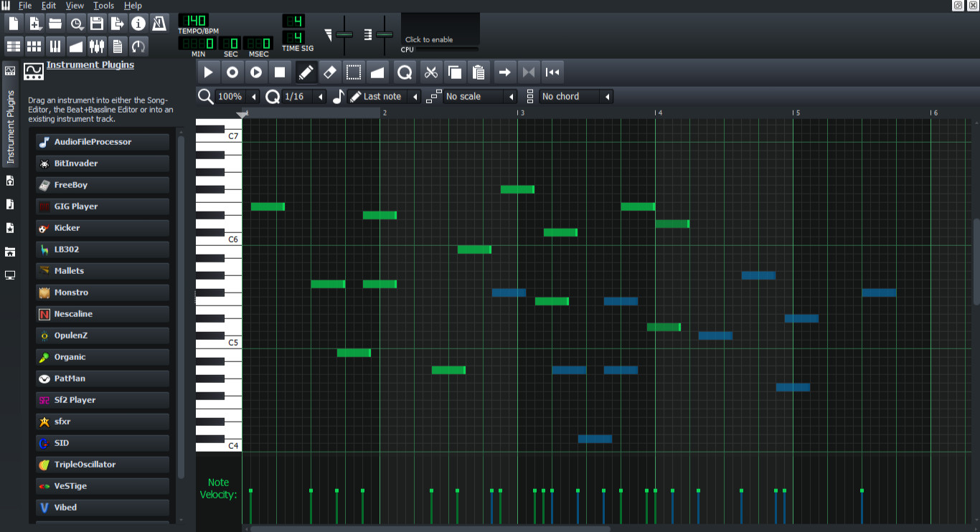Select the OpulenZ instrument plugin

click(103, 336)
